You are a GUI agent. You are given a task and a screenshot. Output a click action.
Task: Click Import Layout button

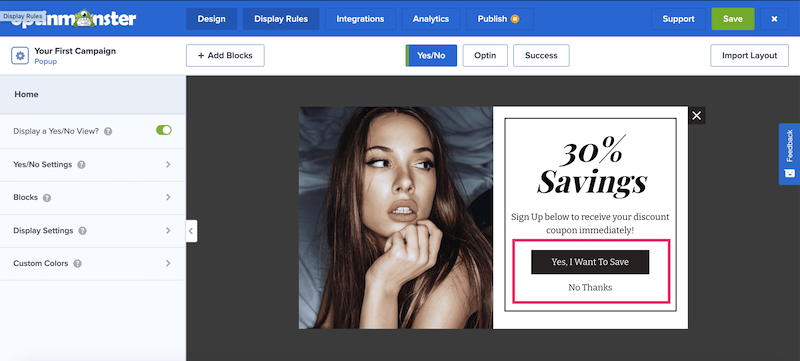[x=749, y=56]
